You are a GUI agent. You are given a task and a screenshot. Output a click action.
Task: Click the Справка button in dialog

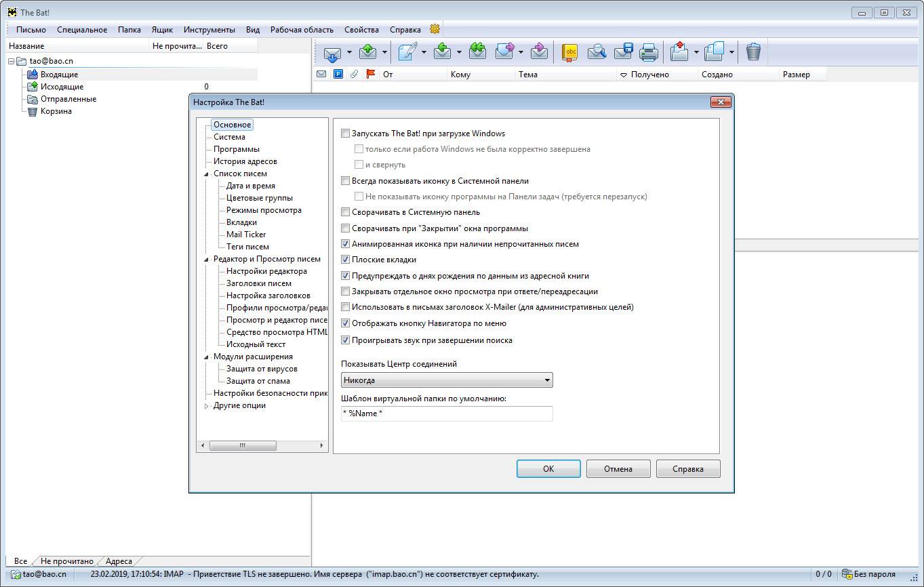[688, 468]
